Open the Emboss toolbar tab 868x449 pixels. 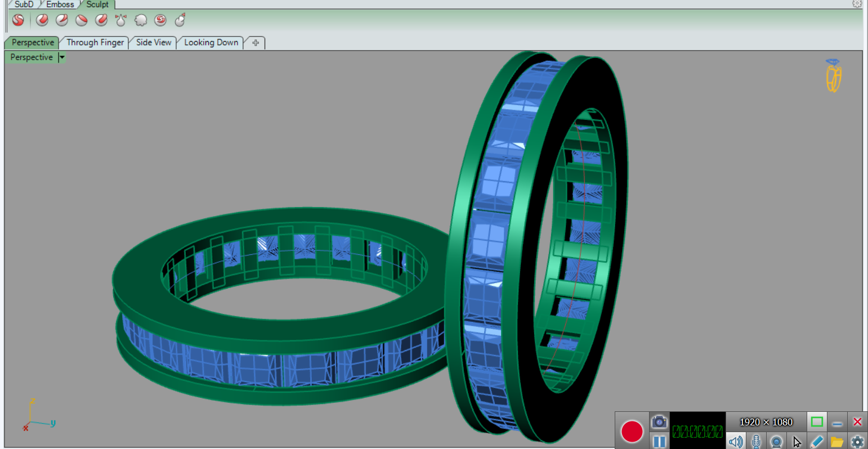pyautogui.click(x=60, y=5)
